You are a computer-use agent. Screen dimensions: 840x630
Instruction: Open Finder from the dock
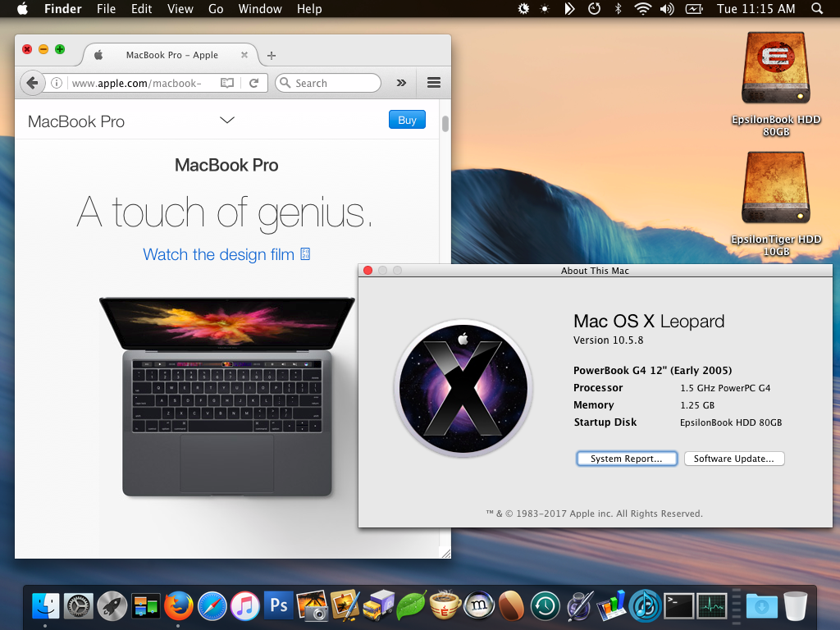46,606
